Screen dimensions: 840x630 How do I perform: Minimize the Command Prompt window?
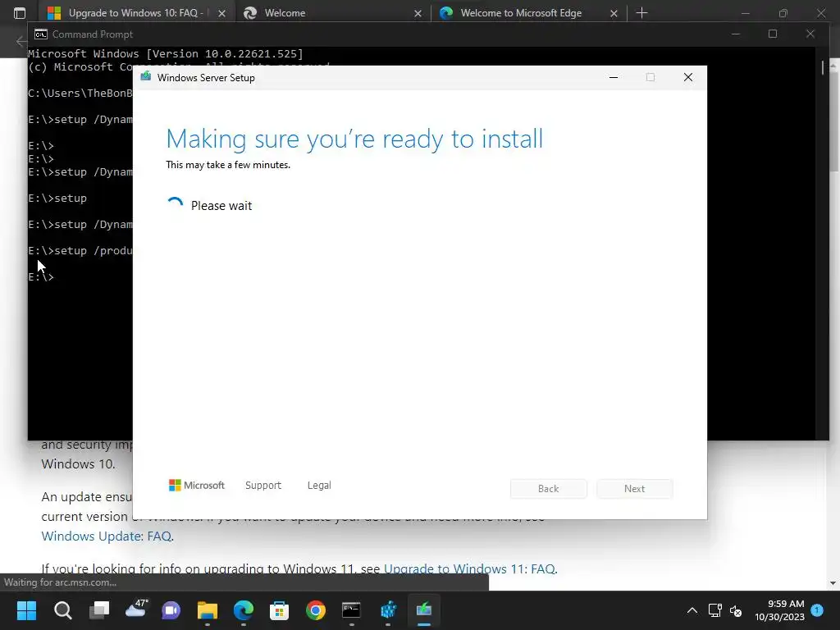coord(736,34)
